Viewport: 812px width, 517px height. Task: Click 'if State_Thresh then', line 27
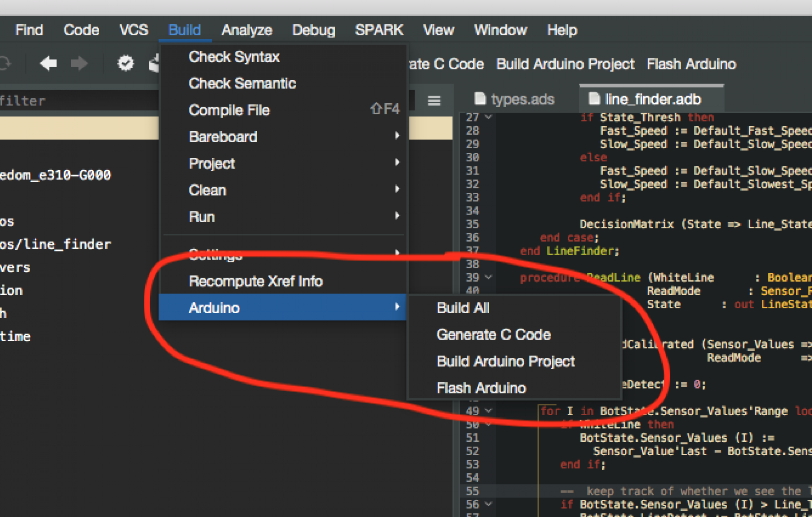click(647, 117)
